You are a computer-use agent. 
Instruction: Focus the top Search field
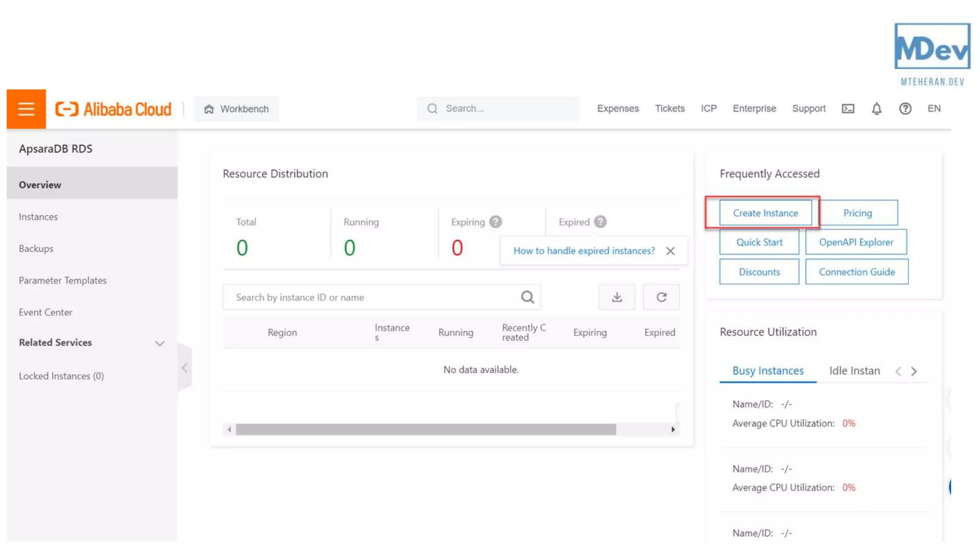498,109
